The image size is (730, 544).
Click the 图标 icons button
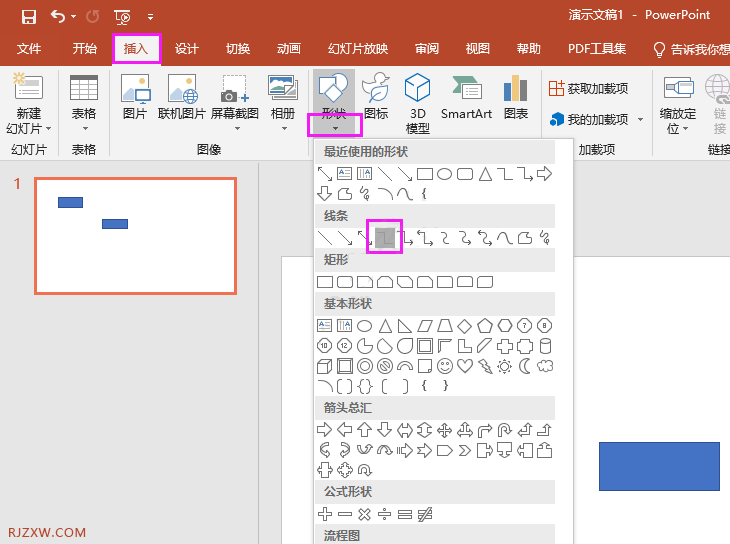point(376,95)
